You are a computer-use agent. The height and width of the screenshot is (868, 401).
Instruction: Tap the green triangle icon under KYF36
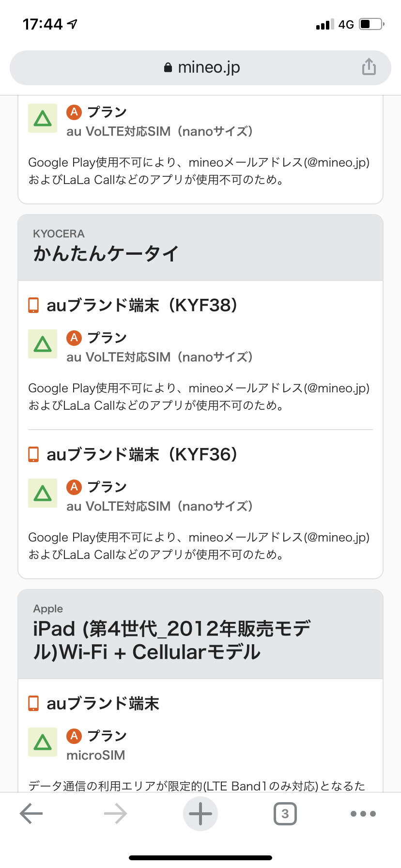pos(43,493)
